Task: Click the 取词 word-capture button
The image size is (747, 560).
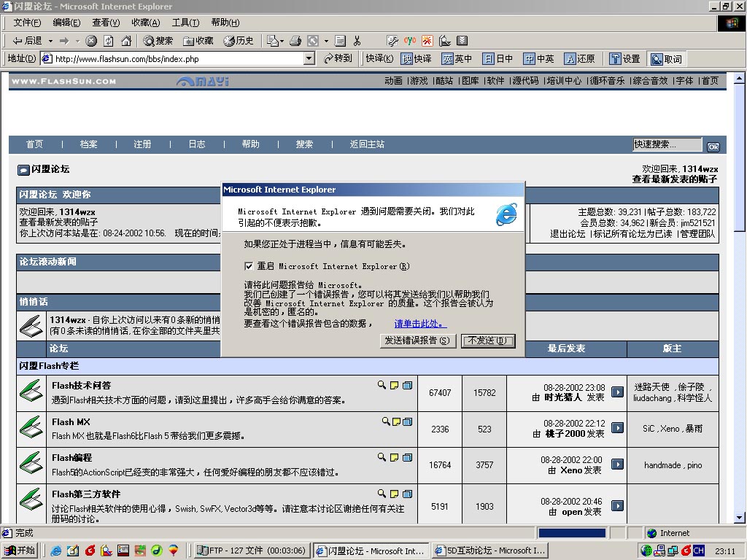Action: (x=666, y=59)
